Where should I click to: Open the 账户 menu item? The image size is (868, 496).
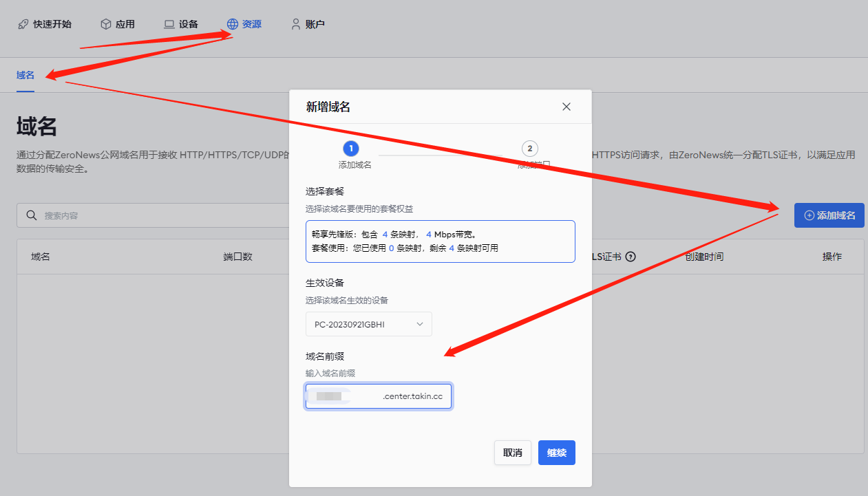[x=315, y=24]
